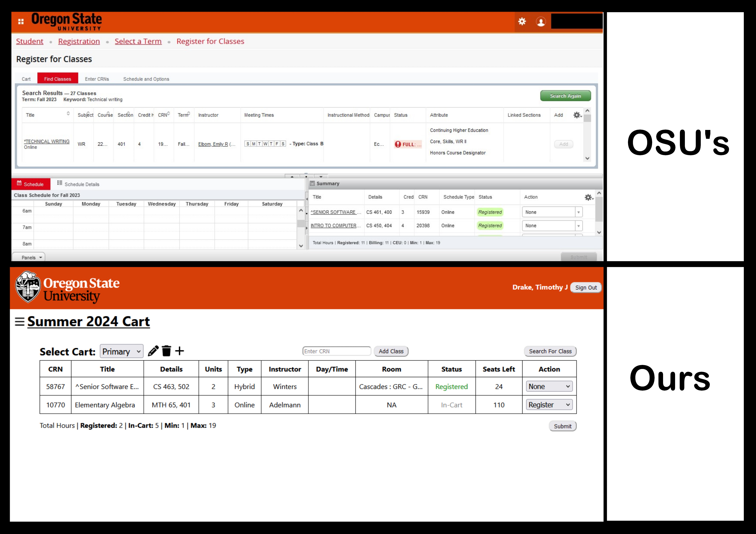Open search results column settings gear
Viewport: 756px width, 534px height.
[577, 115]
